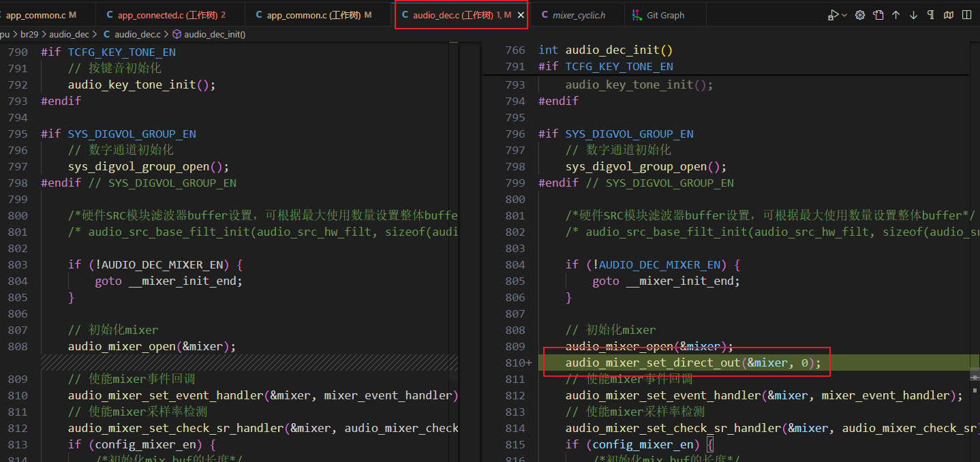Go to previous change with up arrow
980x462 pixels.
pos(895,15)
